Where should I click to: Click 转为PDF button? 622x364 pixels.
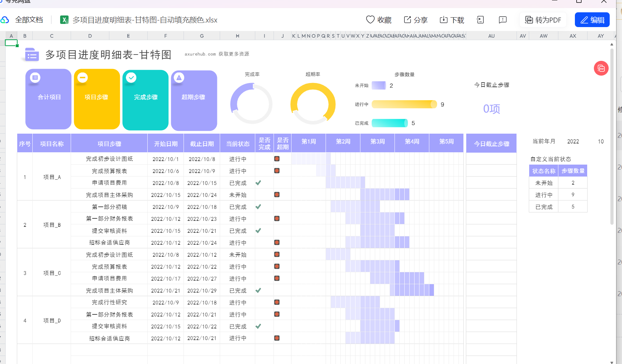coord(543,20)
